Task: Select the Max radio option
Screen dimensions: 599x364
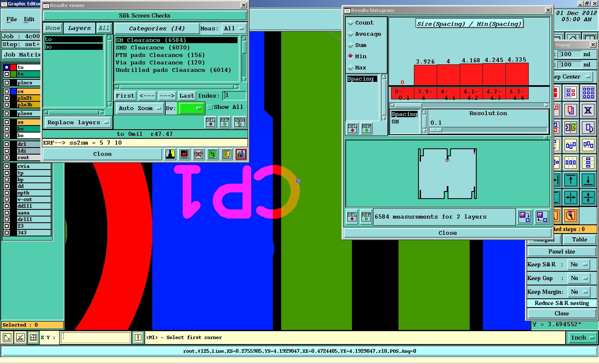Action: tap(351, 67)
